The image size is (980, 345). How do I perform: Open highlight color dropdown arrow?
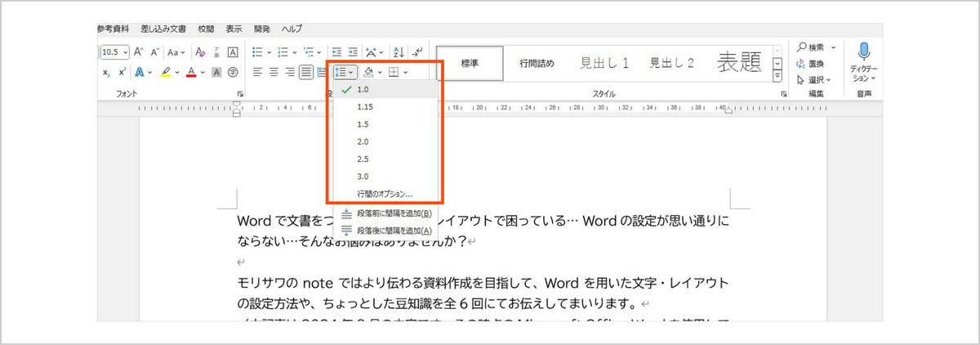176,72
